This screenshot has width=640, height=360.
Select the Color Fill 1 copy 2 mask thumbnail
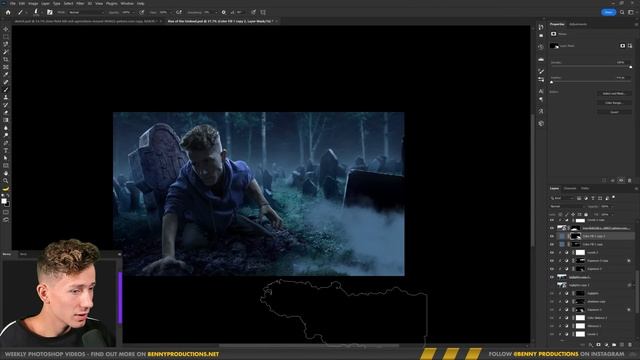pos(576,236)
